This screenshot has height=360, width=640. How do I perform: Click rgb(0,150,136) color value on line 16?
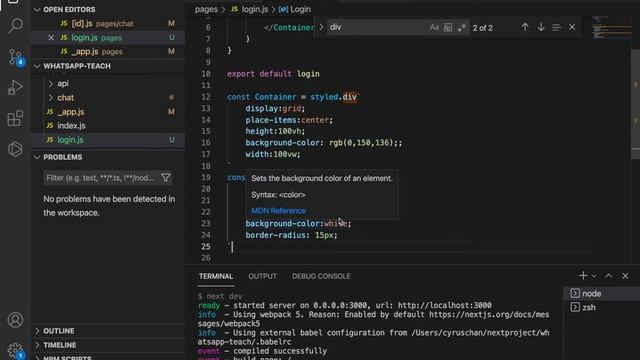(361, 143)
